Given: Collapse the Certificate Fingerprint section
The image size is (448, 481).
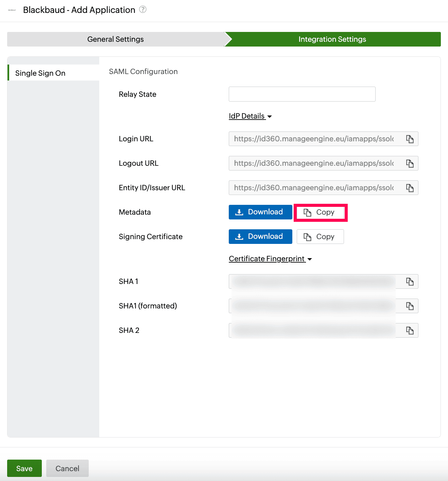Looking at the screenshot, I should tap(270, 259).
